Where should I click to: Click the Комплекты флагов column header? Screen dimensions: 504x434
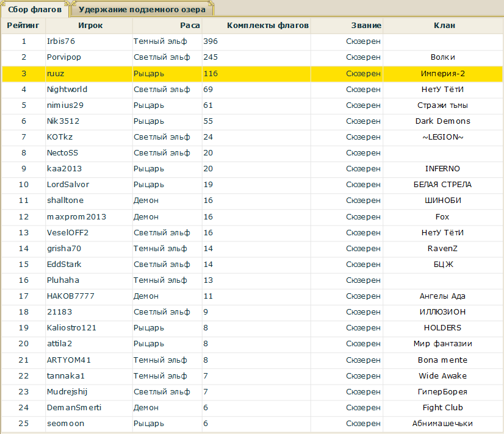click(267, 26)
